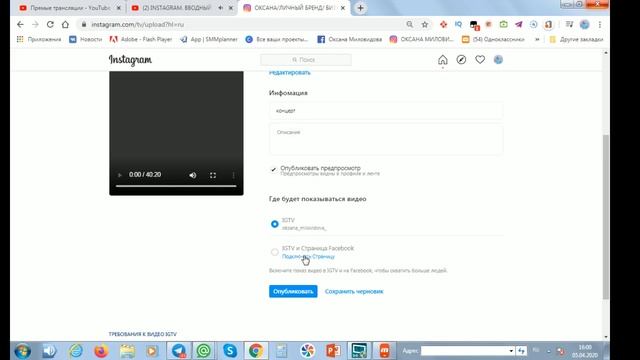Viewport: 640px width, 360px height.
Task: Play the uploaded video preview
Action: point(120,175)
